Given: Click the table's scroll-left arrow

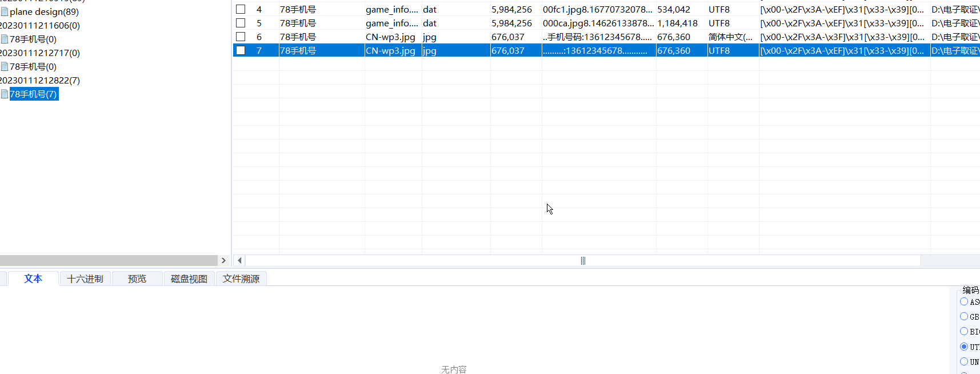Looking at the screenshot, I should [239, 260].
